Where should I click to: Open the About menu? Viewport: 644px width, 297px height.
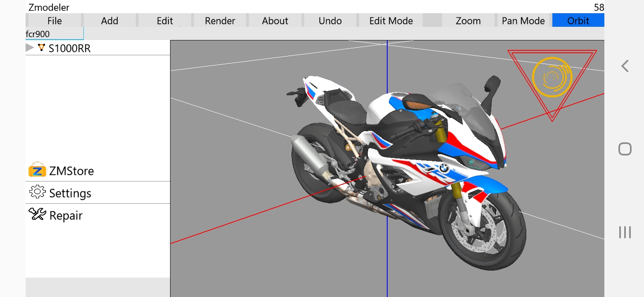(275, 21)
